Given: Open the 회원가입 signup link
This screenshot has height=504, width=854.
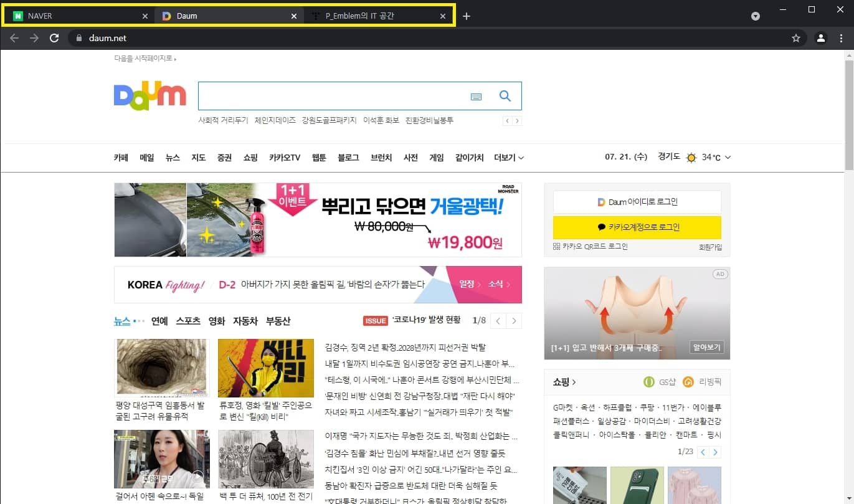Looking at the screenshot, I should 711,247.
